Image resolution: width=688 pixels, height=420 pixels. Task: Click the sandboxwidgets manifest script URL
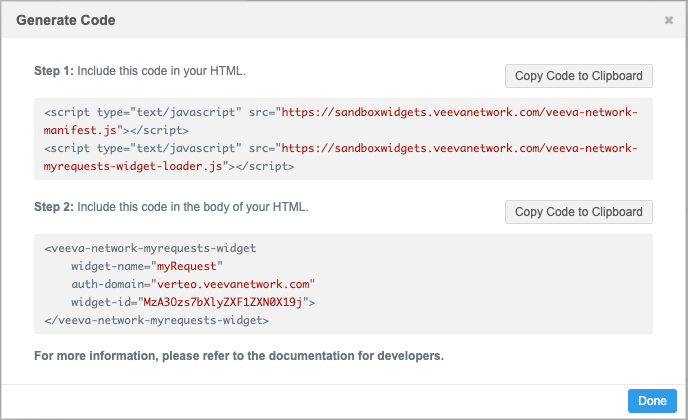(x=458, y=113)
